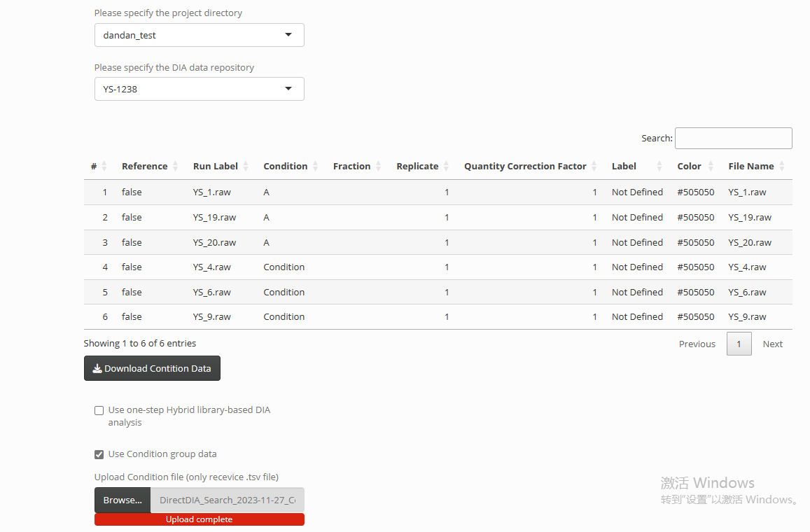The width and height of the screenshot is (810, 532).
Task: Uncheck Use Condition group data
Action: (99, 454)
